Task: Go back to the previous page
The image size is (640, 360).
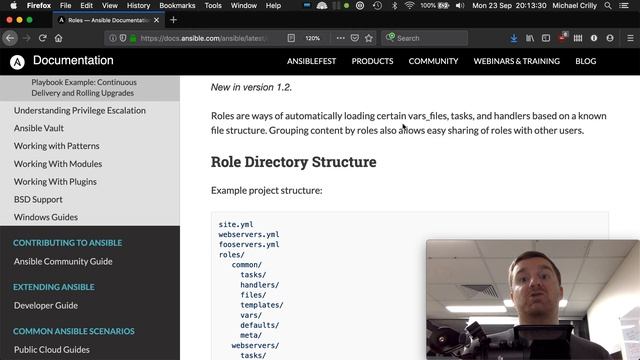Action: 10,38
